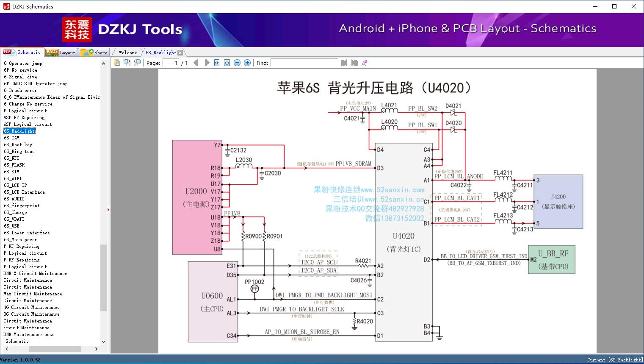Select '6P No service' entry
Viewport: 644px width, 364px height.
(20, 70)
